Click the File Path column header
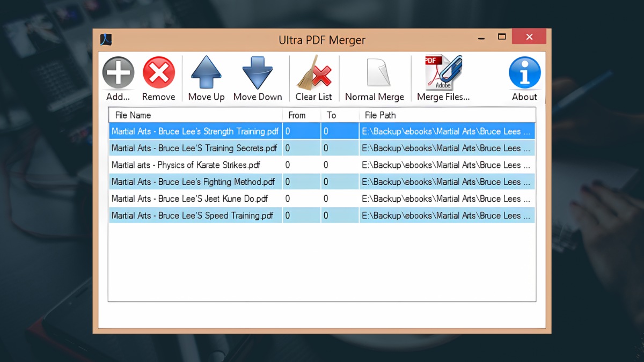Viewport: 644px width, 362px height. (380, 115)
